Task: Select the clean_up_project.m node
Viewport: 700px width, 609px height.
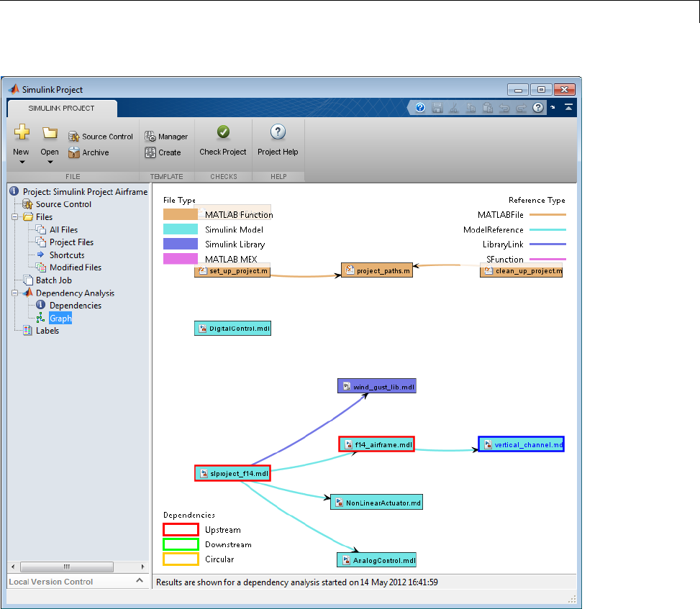Action: coord(521,271)
